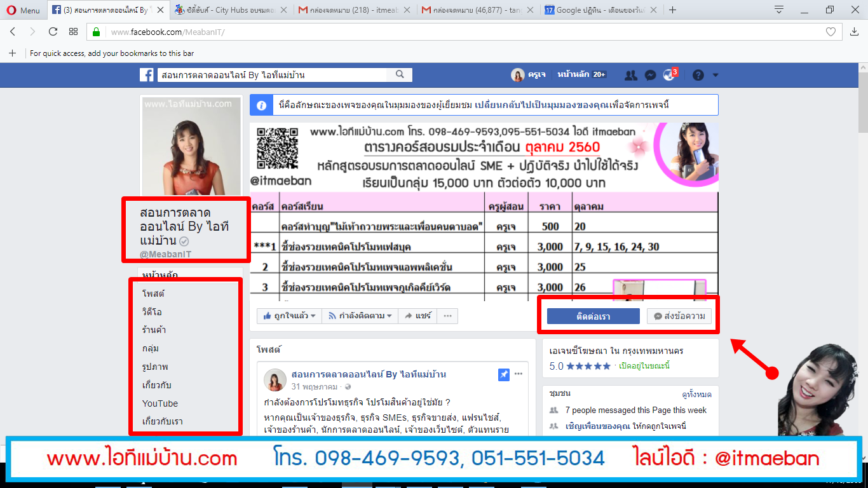Click the page profile picture thumbnail
This screenshot has height=488, width=868.
point(191,146)
